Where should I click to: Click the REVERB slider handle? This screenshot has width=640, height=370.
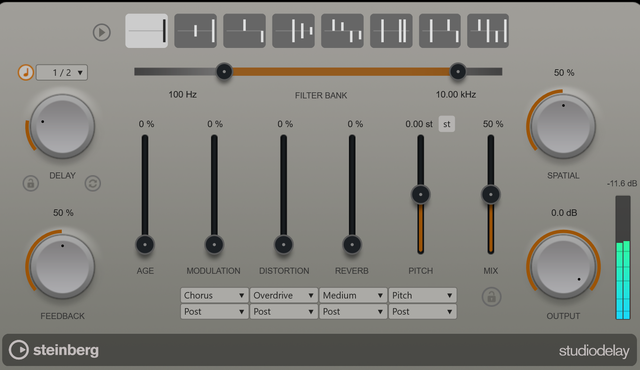coord(352,245)
